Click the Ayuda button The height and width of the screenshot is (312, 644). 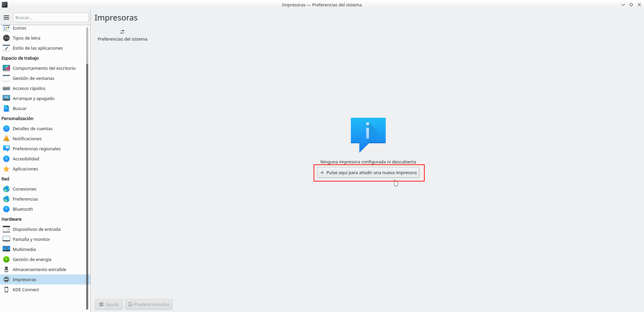click(109, 304)
